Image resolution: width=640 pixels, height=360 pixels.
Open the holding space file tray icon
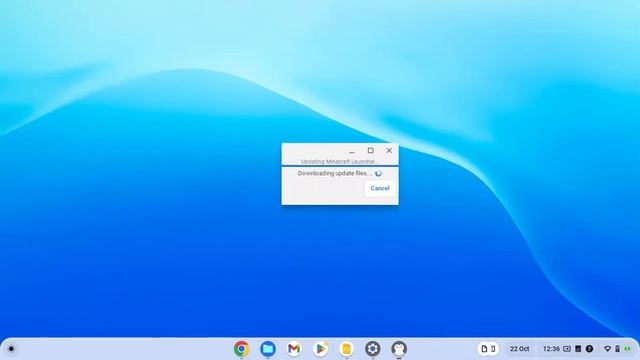point(484,349)
